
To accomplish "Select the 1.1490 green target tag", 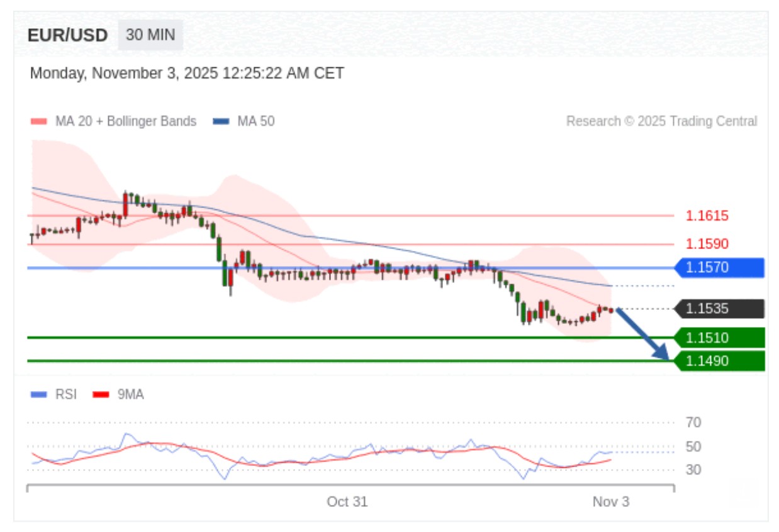I will [719, 361].
